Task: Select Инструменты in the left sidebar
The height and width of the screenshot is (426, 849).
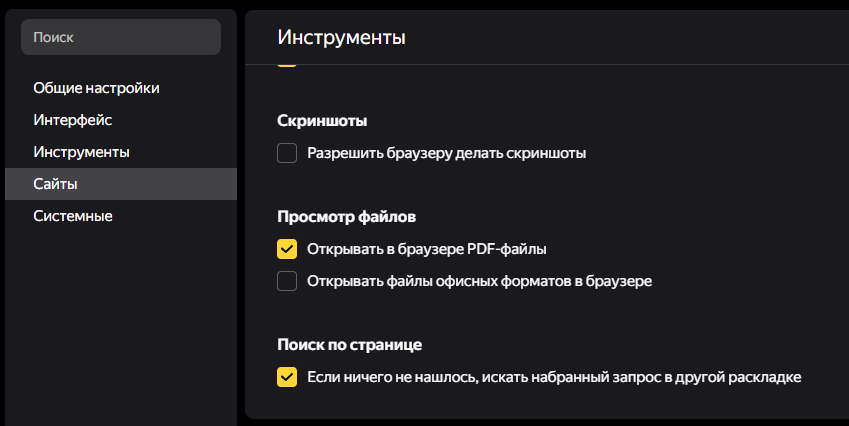Action: tap(81, 152)
